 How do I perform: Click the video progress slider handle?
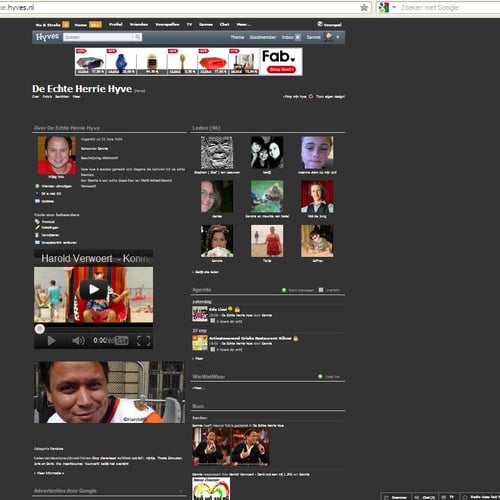pos(40,329)
